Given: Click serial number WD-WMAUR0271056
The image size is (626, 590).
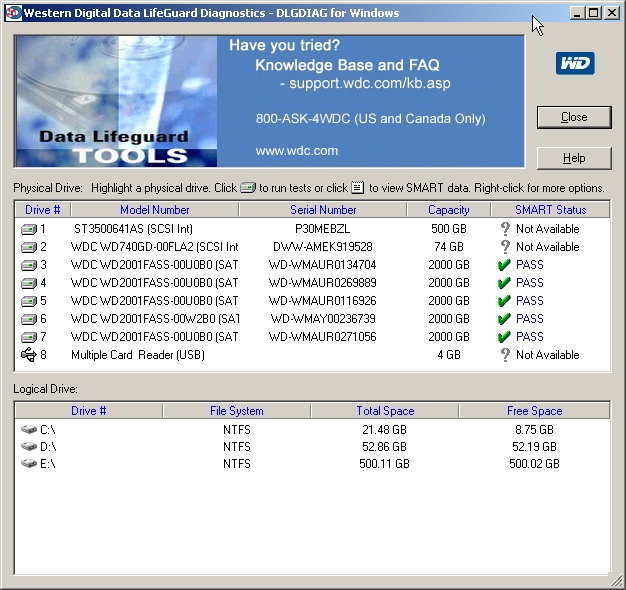Looking at the screenshot, I should coord(323,337).
